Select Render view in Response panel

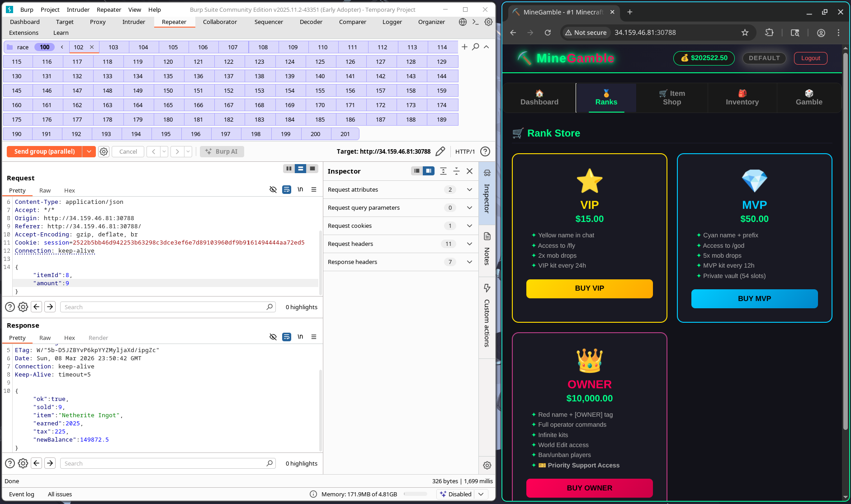click(98, 338)
